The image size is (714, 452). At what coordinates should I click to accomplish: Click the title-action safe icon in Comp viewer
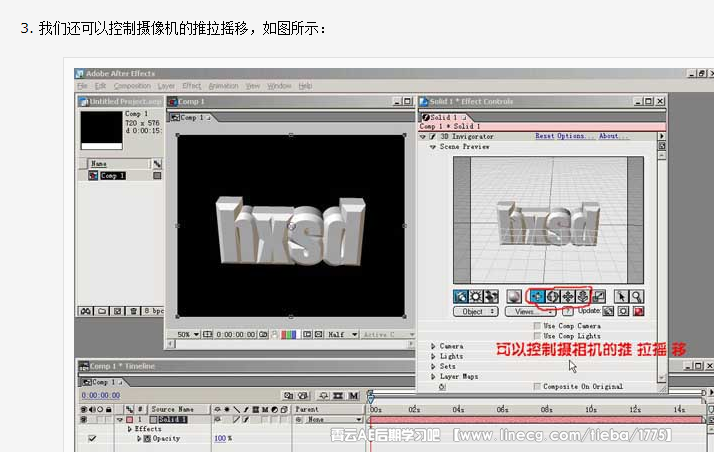coord(208,335)
